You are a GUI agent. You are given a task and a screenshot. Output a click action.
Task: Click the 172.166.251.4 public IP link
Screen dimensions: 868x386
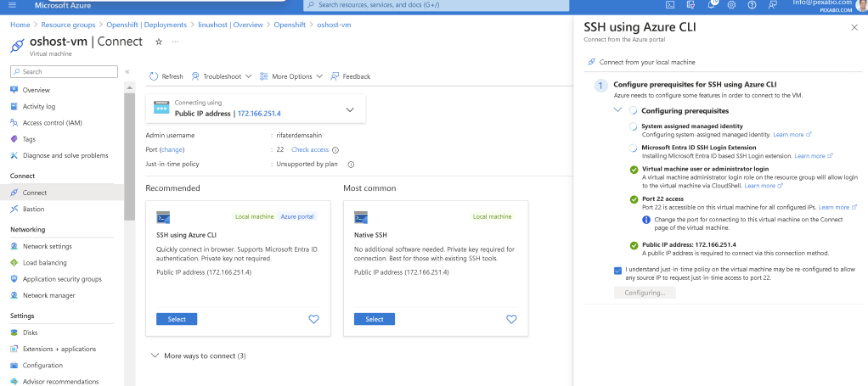[260, 114]
